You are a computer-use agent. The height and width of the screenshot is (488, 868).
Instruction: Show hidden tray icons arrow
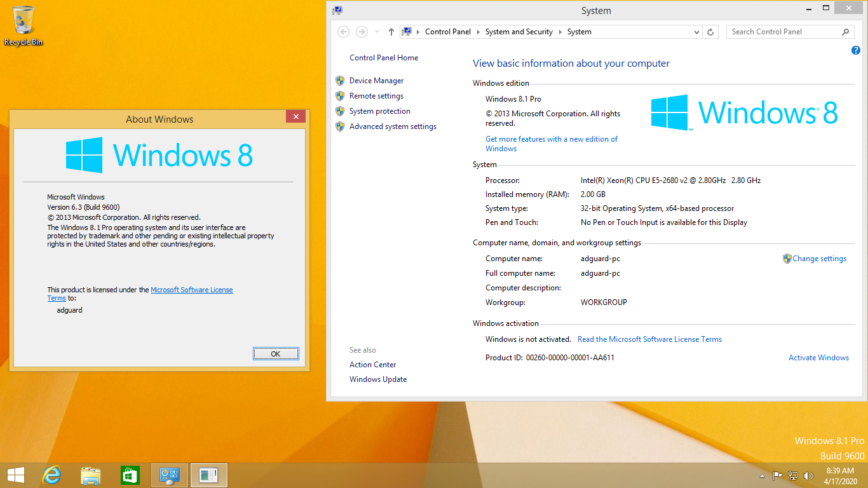pyautogui.click(x=762, y=476)
